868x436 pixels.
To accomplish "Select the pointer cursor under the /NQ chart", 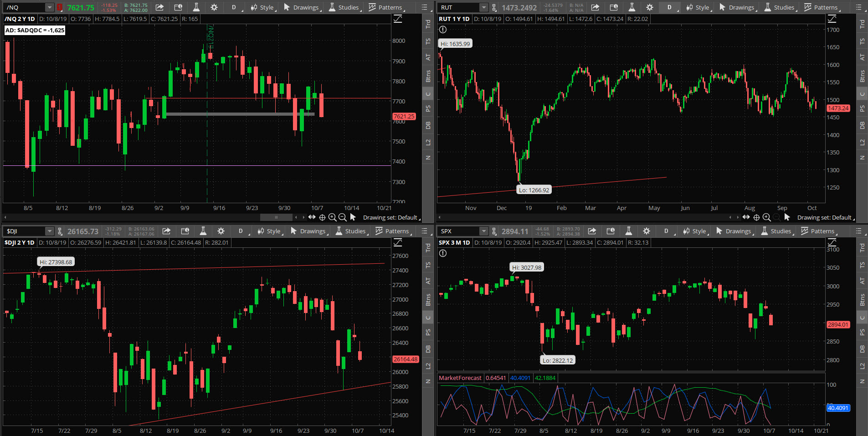I will coord(353,217).
